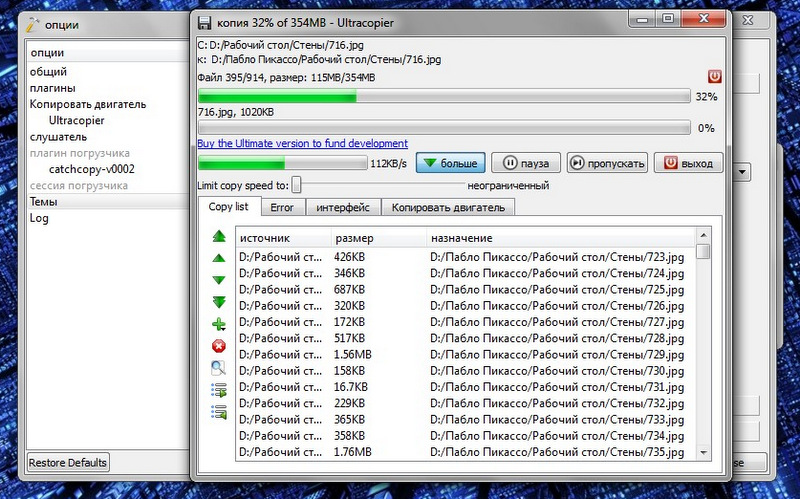Open the Копировать двигатель tab
The image size is (800, 499).
[448, 208]
